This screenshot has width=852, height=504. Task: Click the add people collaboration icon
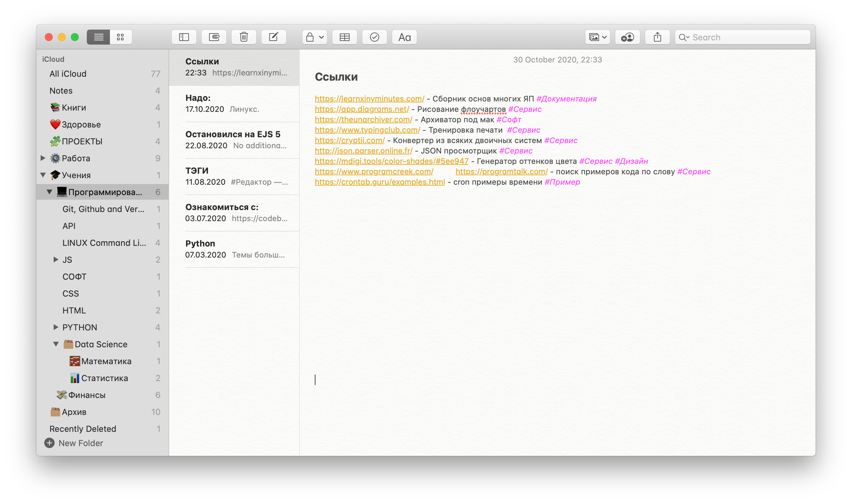(x=627, y=37)
